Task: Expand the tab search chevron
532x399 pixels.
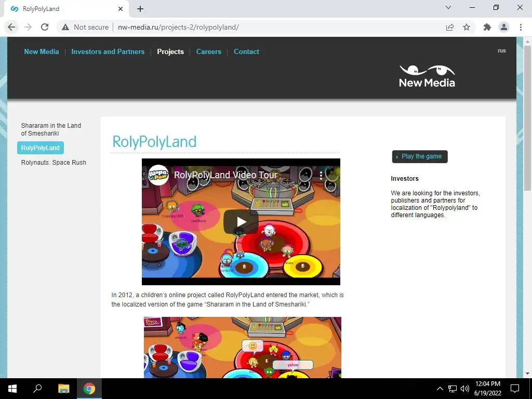Action: pos(448,7)
